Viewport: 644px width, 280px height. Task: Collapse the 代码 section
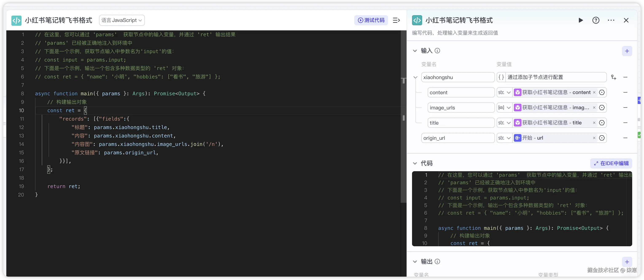[x=415, y=163]
